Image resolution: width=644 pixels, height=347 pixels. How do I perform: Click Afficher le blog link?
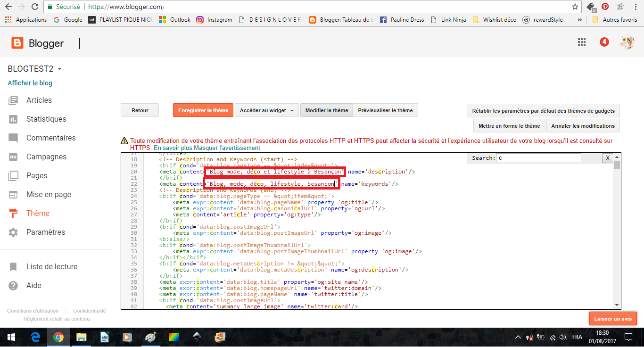click(x=30, y=83)
